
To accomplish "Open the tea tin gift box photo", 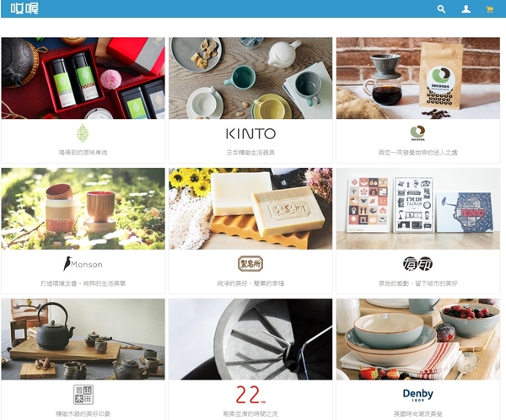I will 83,78.
